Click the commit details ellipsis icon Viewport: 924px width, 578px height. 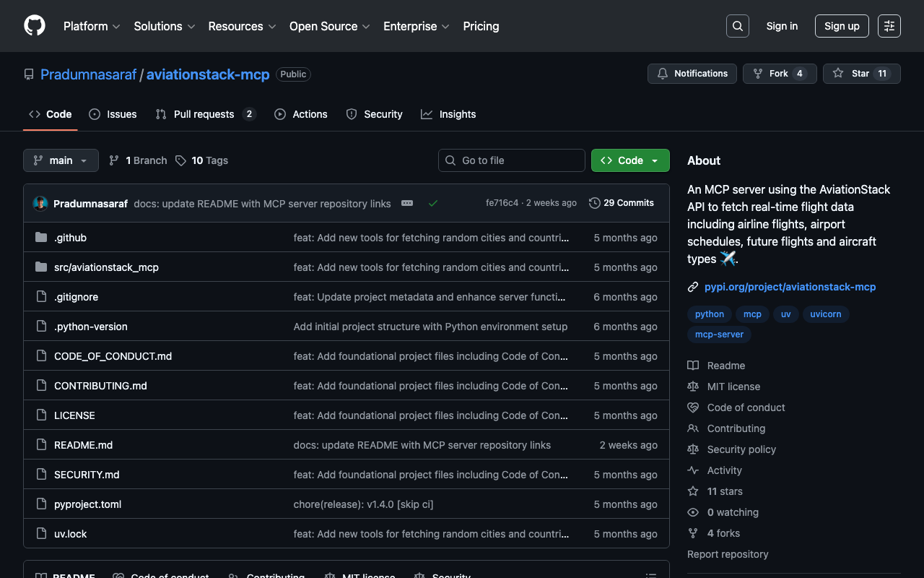point(407,203)
